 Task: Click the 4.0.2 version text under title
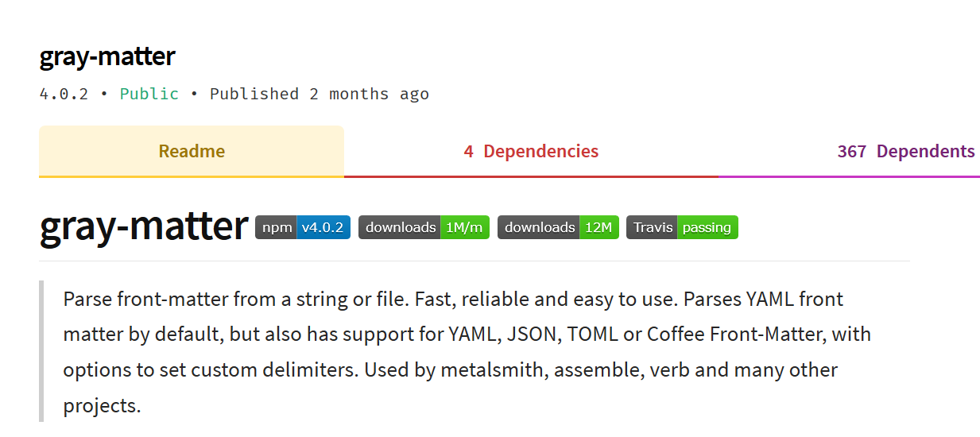64,94
